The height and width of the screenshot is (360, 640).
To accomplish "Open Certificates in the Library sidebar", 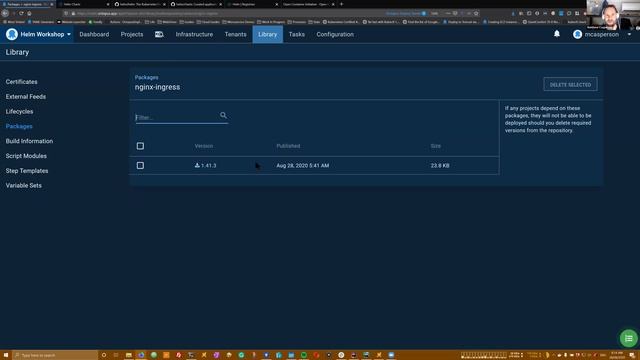I will tap(22, 82).
